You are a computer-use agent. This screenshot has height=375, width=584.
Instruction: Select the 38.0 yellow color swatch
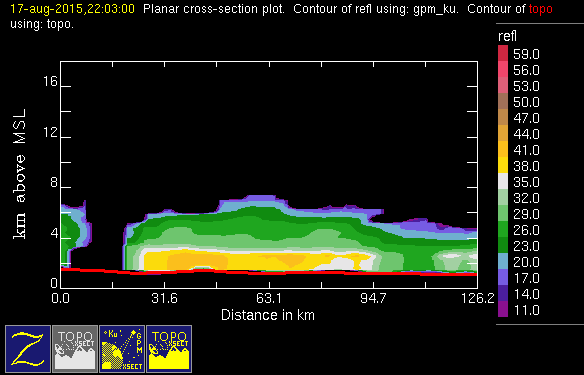click(503, 165)
